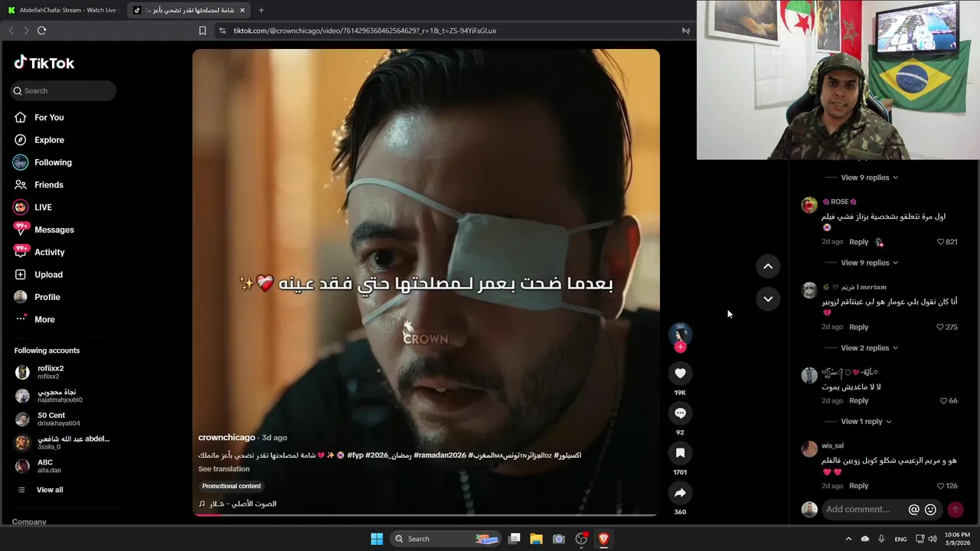Open the emoji picker in comment box
The image size is (980, 551).
click(930, 510)
